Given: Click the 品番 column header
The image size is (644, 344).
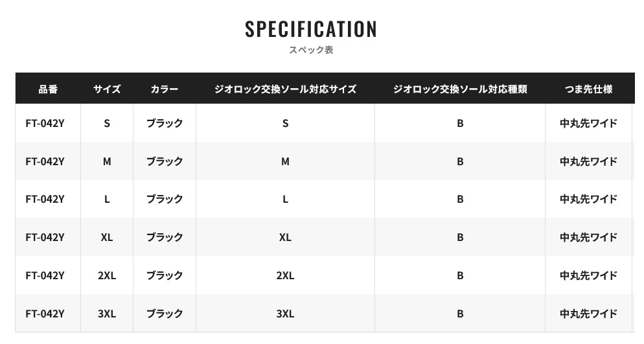Looking at the screenshot, I should click(48, 89).
